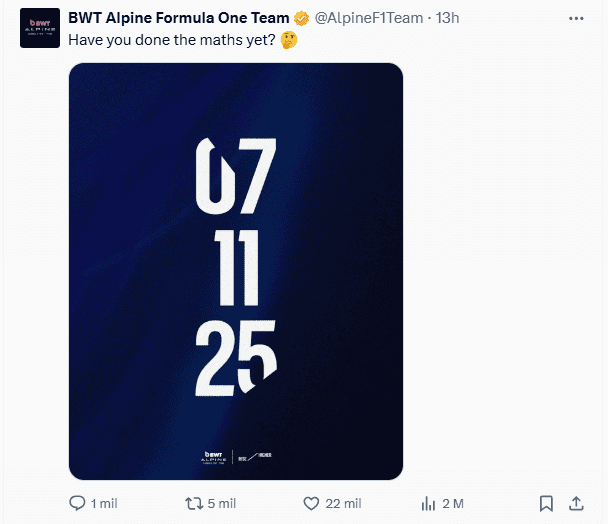
Task: Click the "Have you done the maths yet?" text
Action: [171, 40]
